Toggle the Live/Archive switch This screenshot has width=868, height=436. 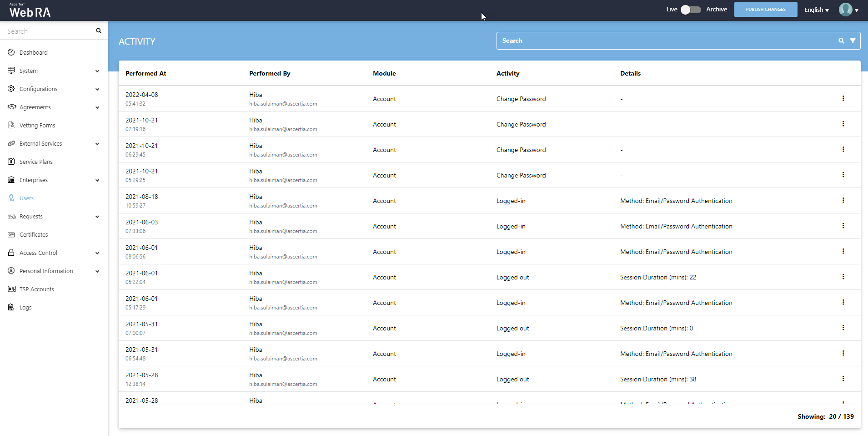(x=690, y=10)
